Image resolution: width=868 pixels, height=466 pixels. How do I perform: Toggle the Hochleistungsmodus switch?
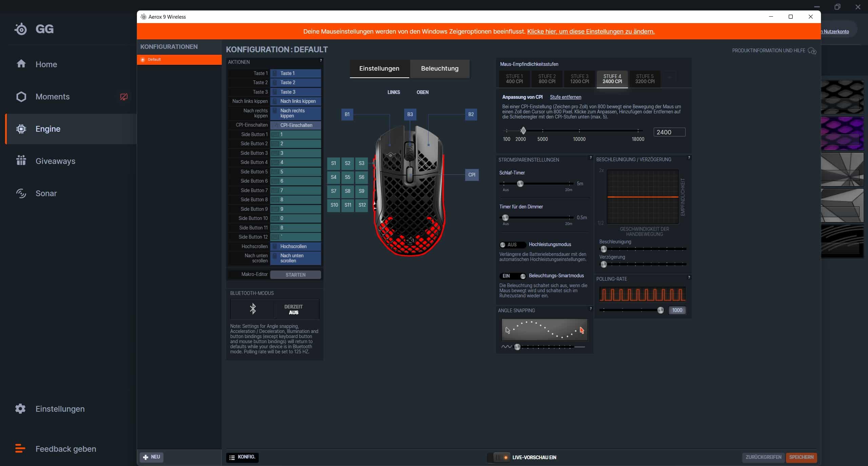pos(512,245)
